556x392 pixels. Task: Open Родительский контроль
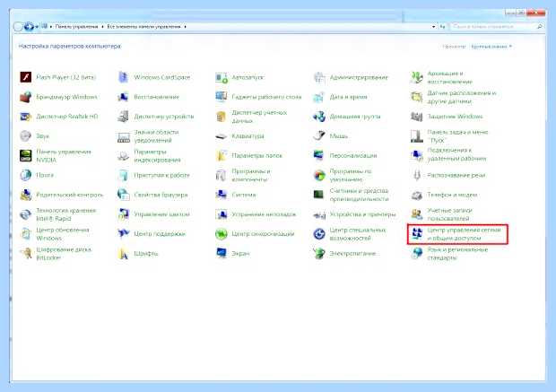(61, 195)
